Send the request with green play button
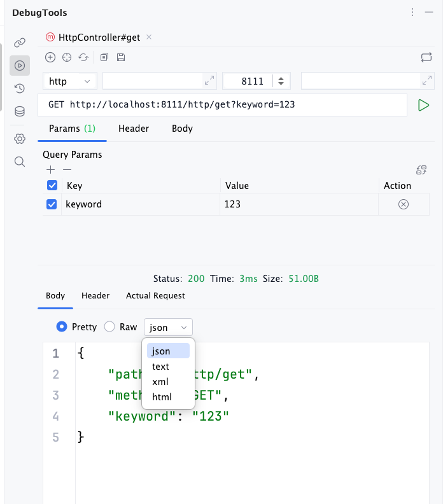Viewport: 443px width, 504px height. point(423,105)
